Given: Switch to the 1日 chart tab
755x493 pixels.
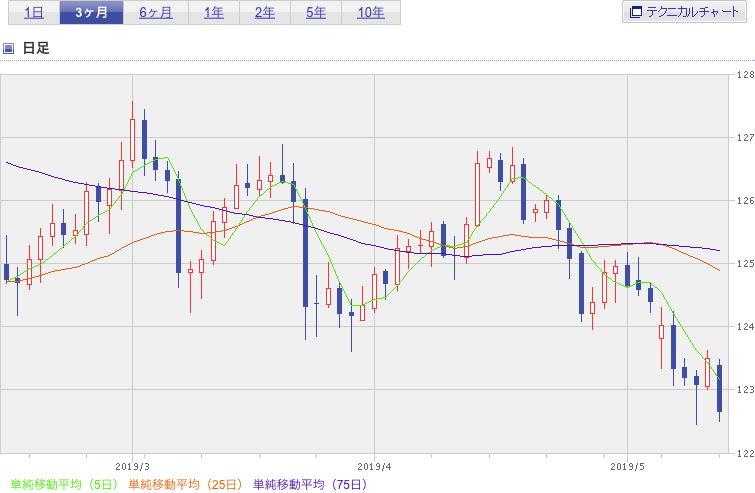Looking at the screenshot, I should point(34,13).
